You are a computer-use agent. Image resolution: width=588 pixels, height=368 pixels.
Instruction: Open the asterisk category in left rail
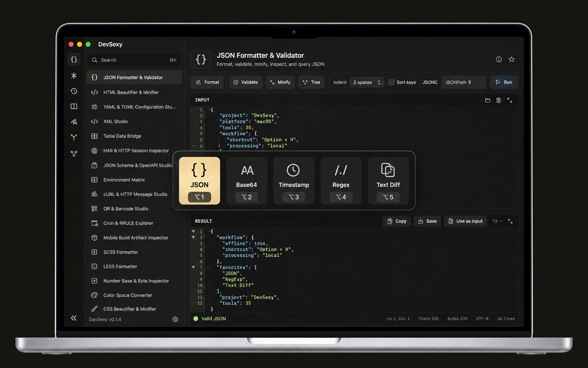74,76
